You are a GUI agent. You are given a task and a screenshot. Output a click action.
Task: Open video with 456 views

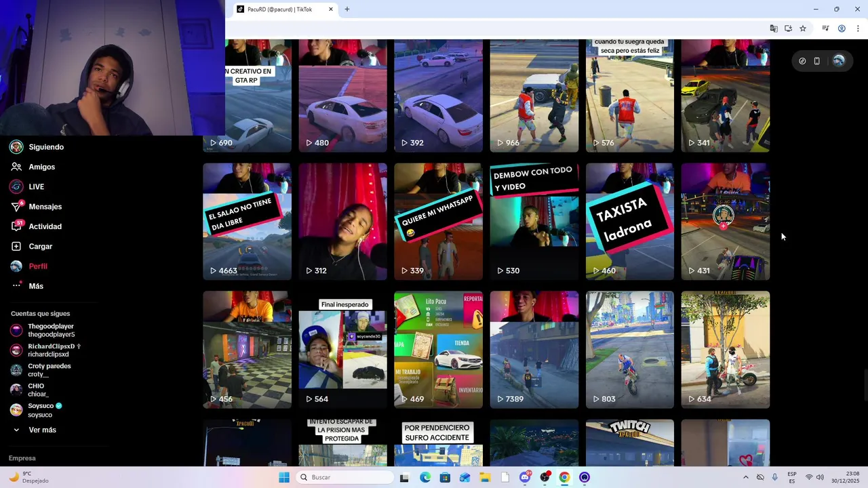point(247,350)
